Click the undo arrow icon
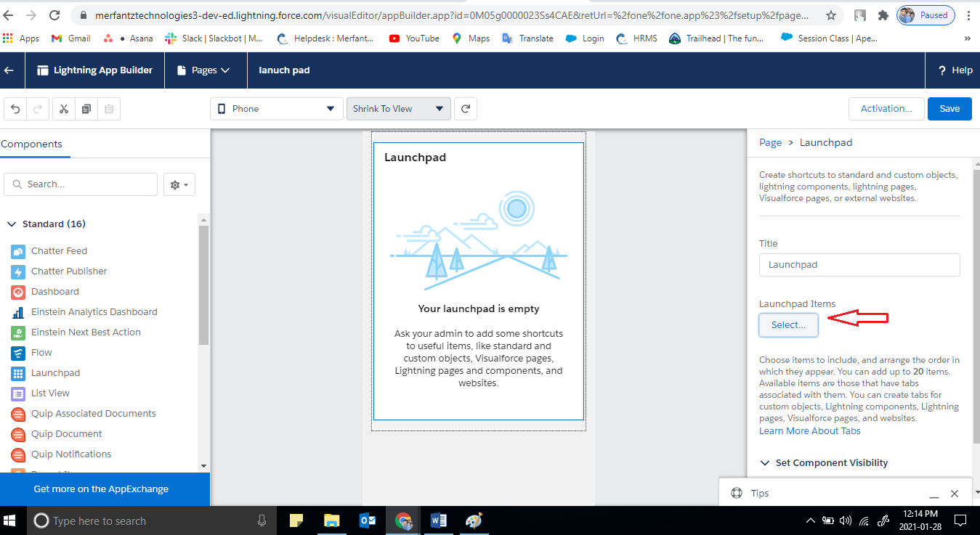Image resolution: width=980 pixels, height=535 pixels. [15, 107]
